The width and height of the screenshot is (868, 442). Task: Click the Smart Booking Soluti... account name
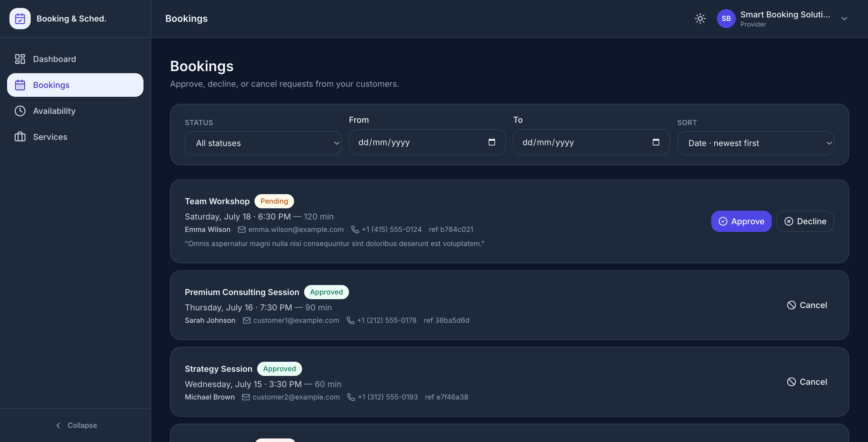(785, 14)
